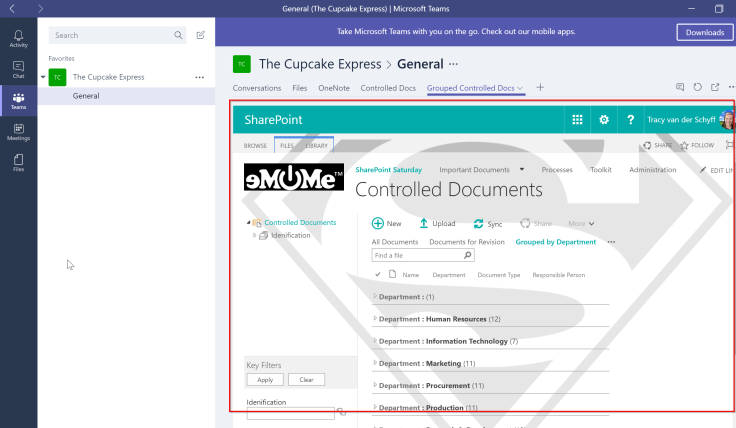Toggle the select-all checkmark in list header
The height and width of the screenshot is (428, 736).
(378, 274)
